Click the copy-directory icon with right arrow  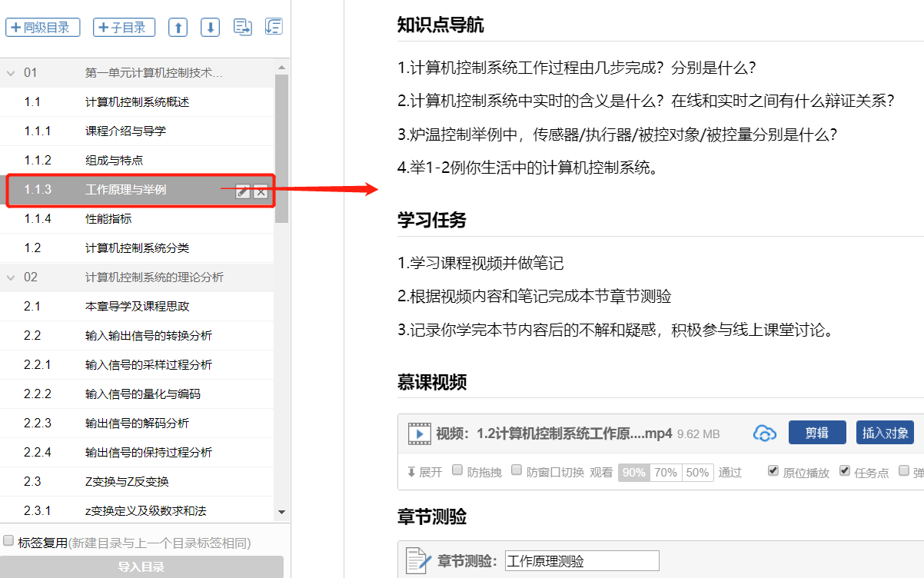pos(243,28)
